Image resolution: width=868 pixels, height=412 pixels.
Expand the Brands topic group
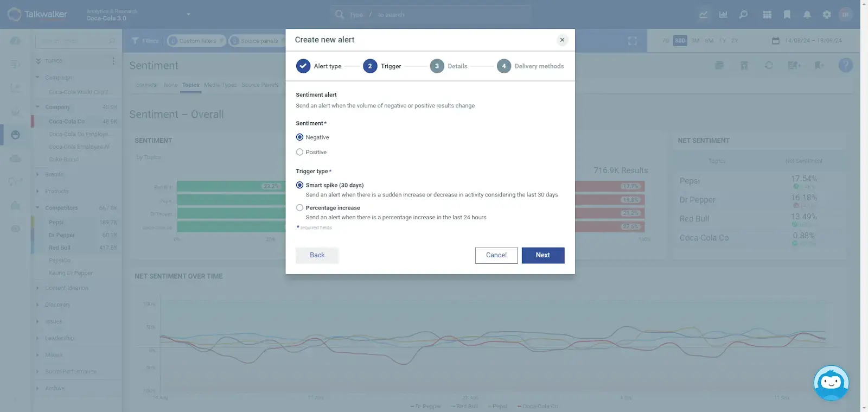click(37, 174)
